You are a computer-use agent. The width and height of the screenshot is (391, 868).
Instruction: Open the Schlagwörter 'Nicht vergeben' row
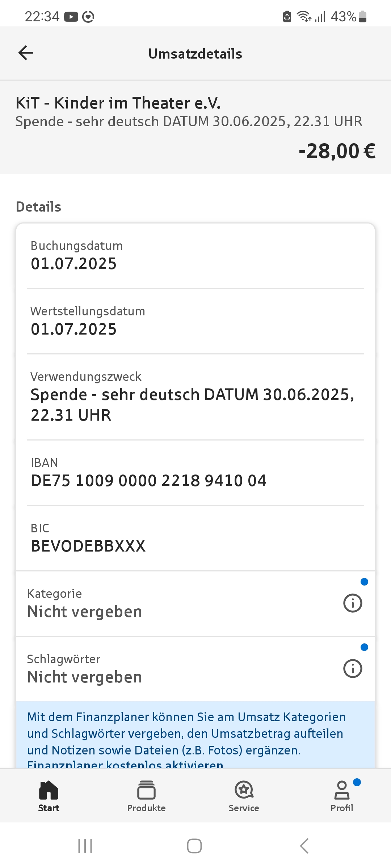(85, 677)
